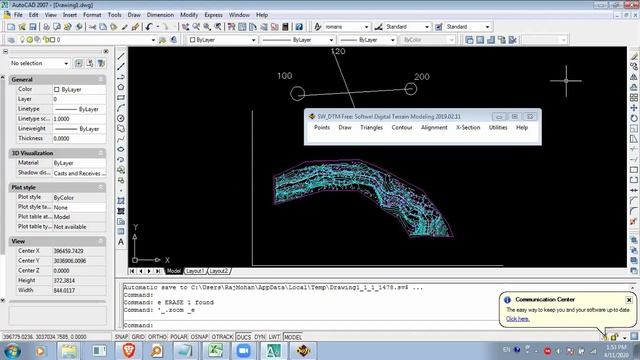This screenshot has width=640, height=360.
Task: Open the ByLayer color control dropdown
Action: [x=253, y=40]
